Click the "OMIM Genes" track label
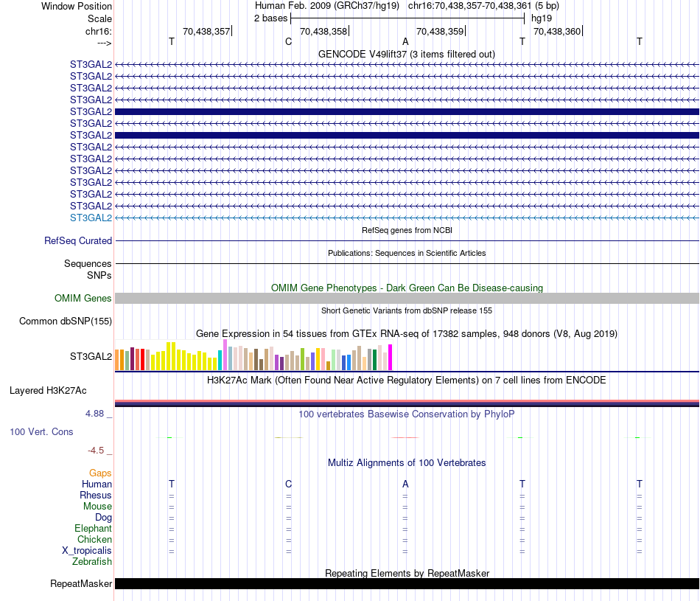Viewport: 700px width, 601px height. pos(83,298)
